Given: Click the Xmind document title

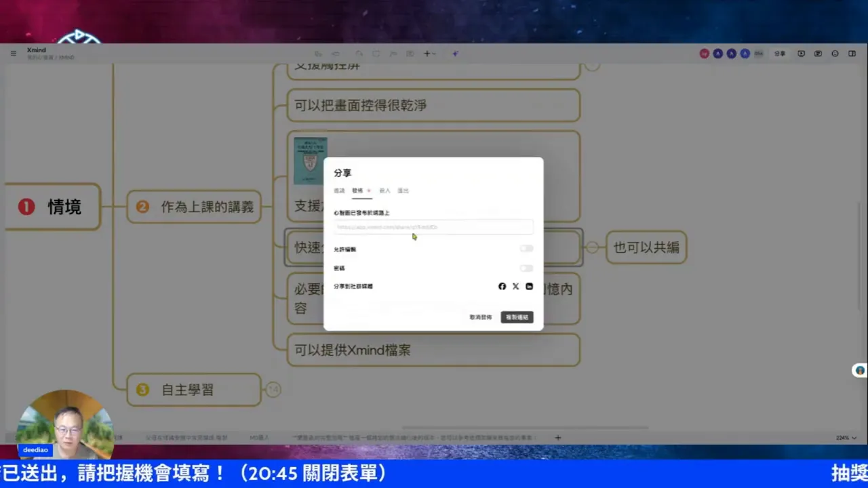Looking at the screenshot, I should [36, 50].
